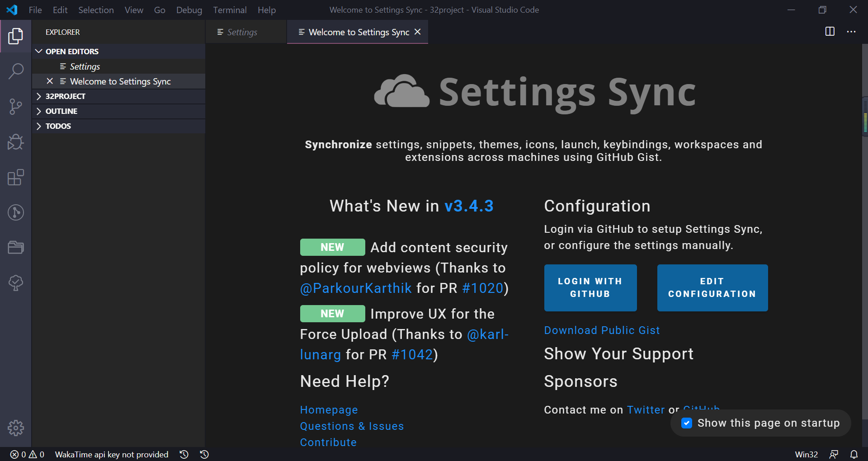Open the Terminal menu
This screenshot has height=461, width=868.
[x=230, y=9]
